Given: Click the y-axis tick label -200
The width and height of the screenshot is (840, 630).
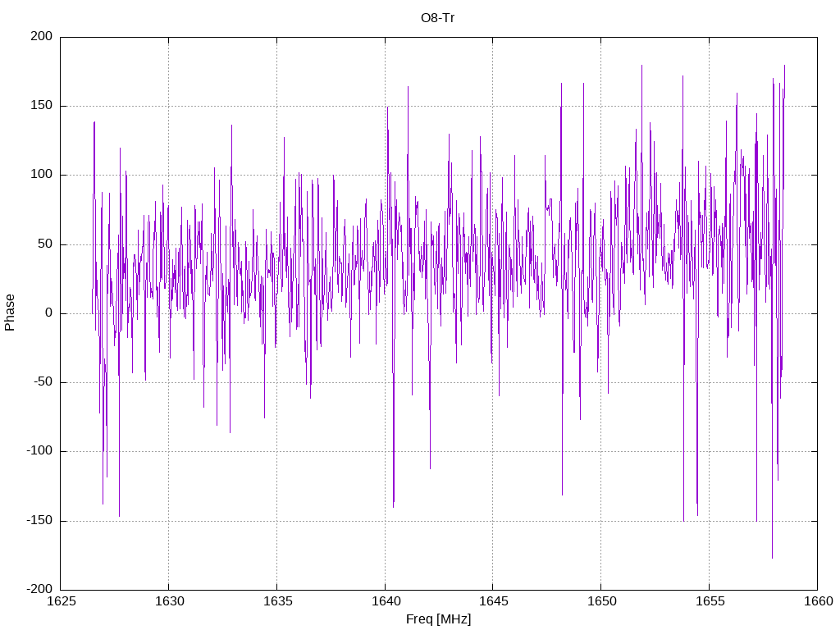Looking at the screenshot, I should [39, 589].
